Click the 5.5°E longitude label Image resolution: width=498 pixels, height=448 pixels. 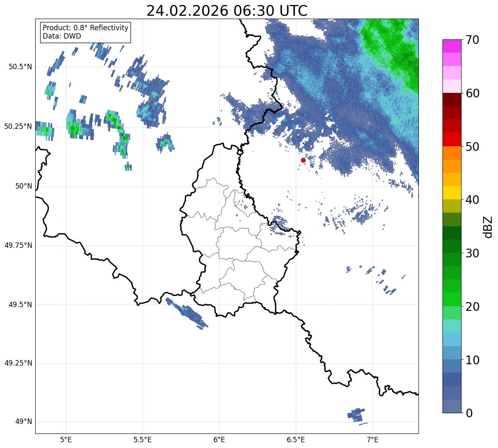tap(143, 440)
